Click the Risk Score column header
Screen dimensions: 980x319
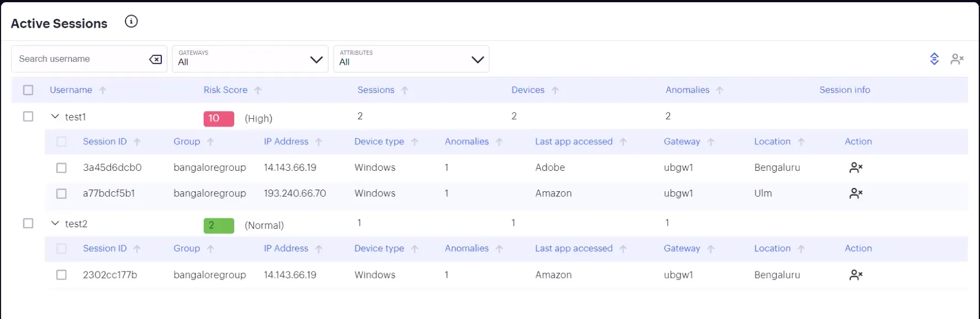tap(225, 90)
